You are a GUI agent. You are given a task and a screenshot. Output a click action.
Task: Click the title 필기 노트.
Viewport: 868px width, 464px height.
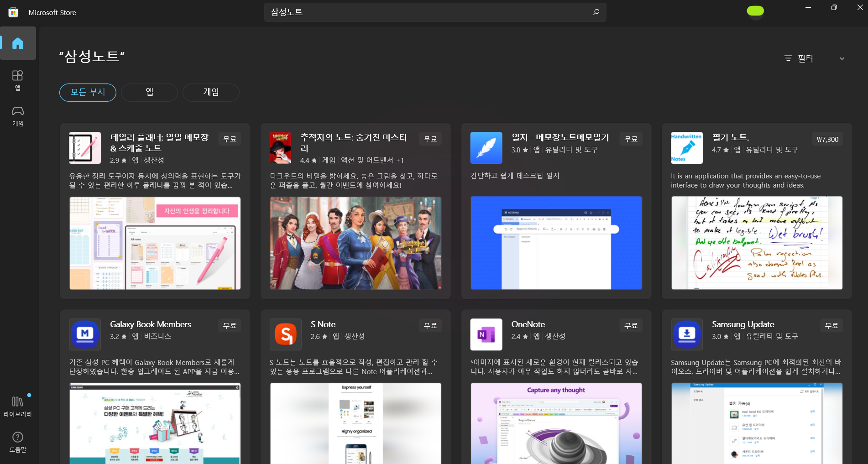tap(731, 137)
